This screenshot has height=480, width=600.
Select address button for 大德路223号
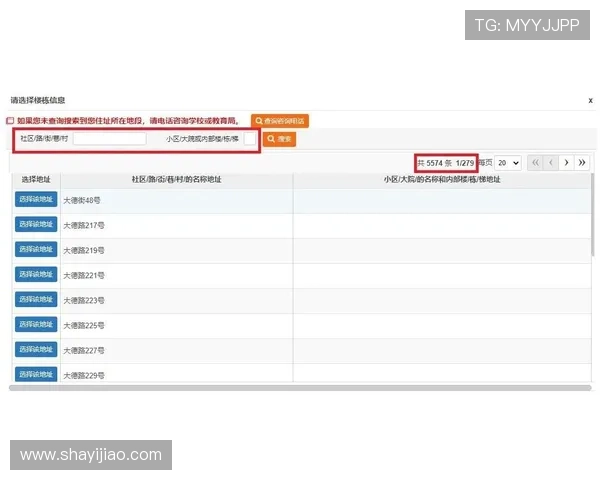pos(36,299)
